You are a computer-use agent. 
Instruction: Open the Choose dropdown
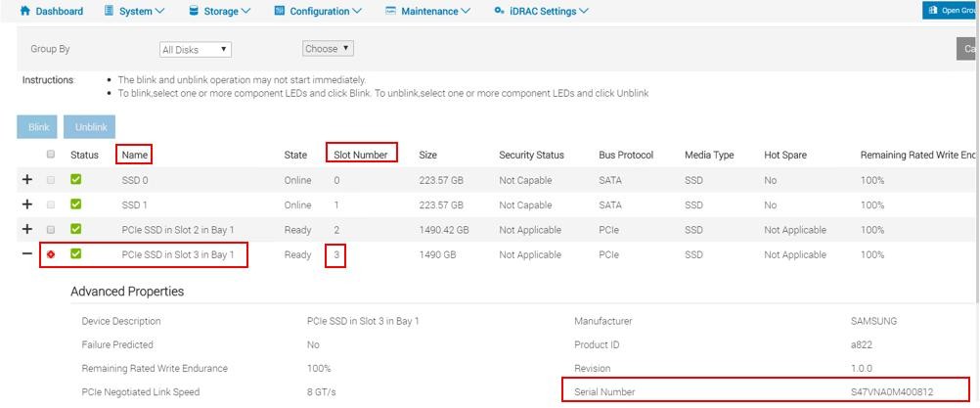328,48
